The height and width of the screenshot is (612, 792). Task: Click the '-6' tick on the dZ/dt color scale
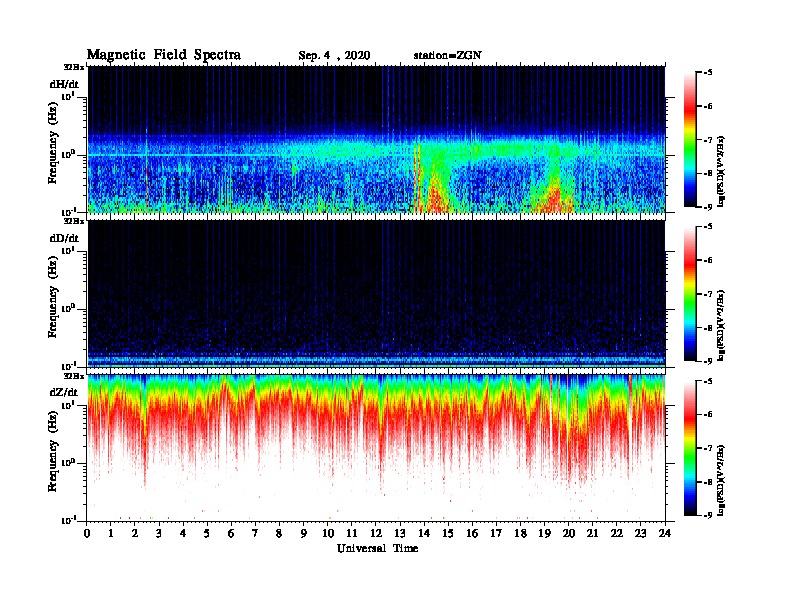(x=708, y=414)
